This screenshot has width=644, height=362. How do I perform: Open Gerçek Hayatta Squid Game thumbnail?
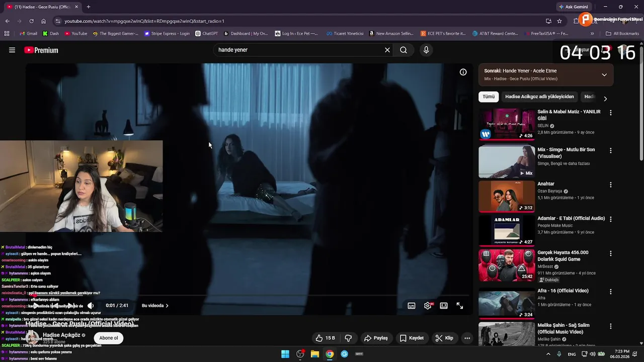click(507, 265)
